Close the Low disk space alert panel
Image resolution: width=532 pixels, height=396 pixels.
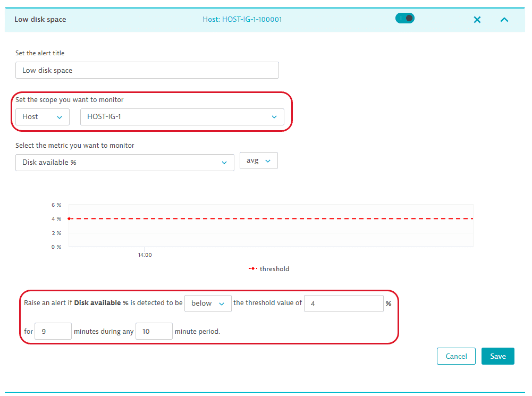pyautogui.click(x=477, y=20)
